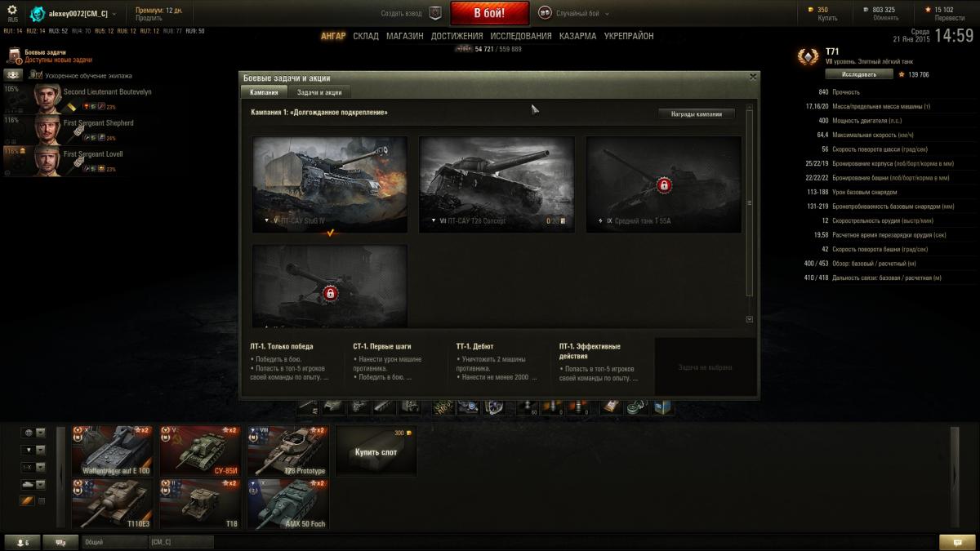Select the StuG IV campaign card
The width and height of the screenshot is (980, 551).
tap(330, 184)
